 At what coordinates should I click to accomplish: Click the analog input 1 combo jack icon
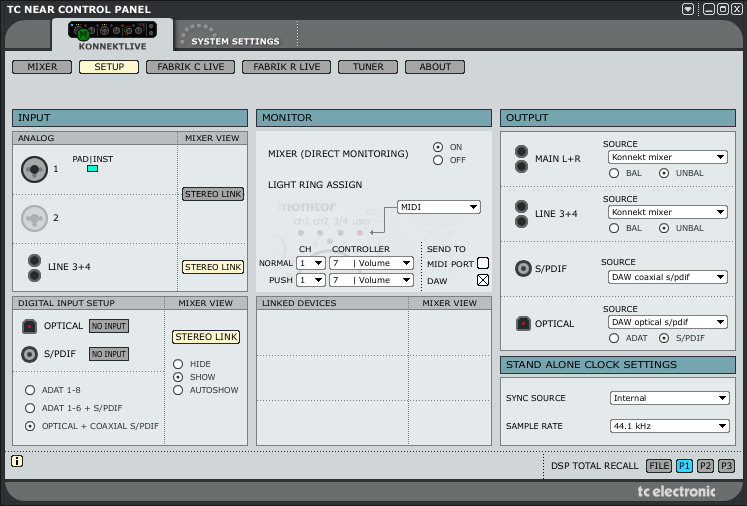pyautogui.click(x=34, y=169)
